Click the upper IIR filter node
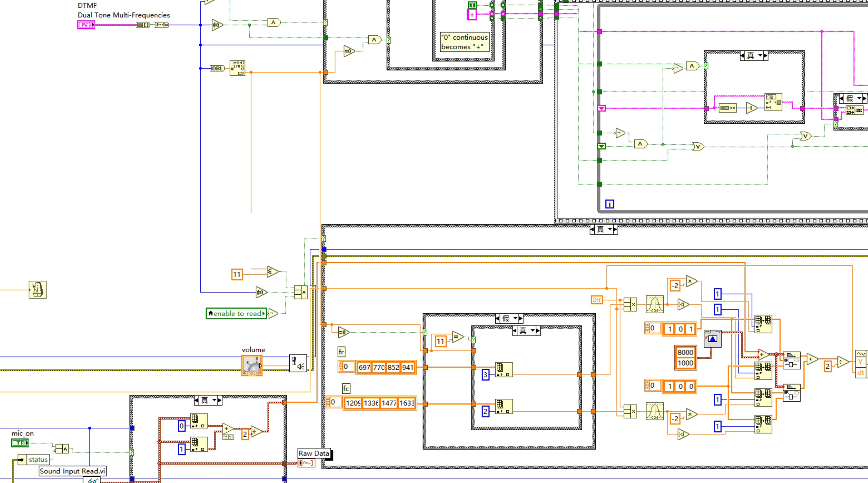Viewport: 868px width, 483px height. click(x=791, y=360)
